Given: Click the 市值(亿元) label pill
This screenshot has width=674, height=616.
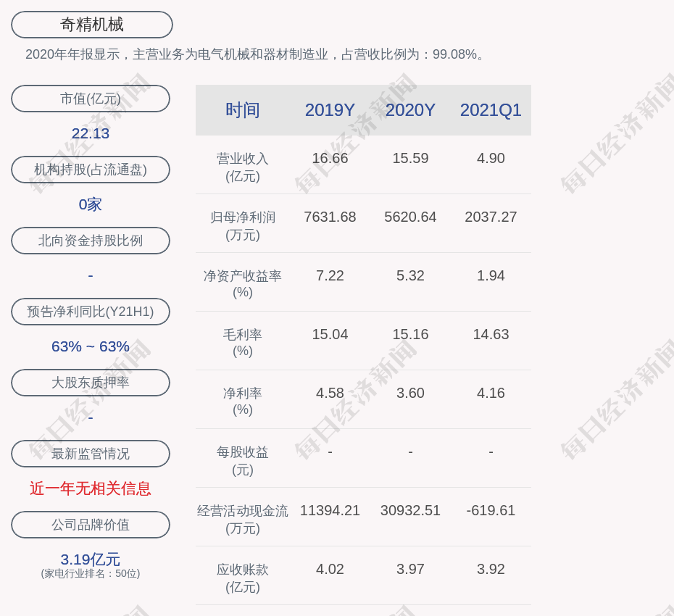Looking at the screenshot, I should click(x=91, y=99).
